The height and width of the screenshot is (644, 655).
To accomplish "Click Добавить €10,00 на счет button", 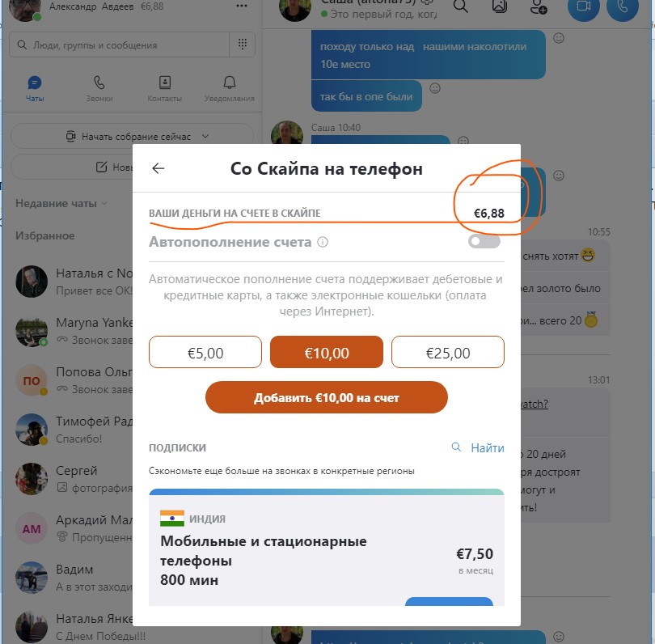I will 327,397.
